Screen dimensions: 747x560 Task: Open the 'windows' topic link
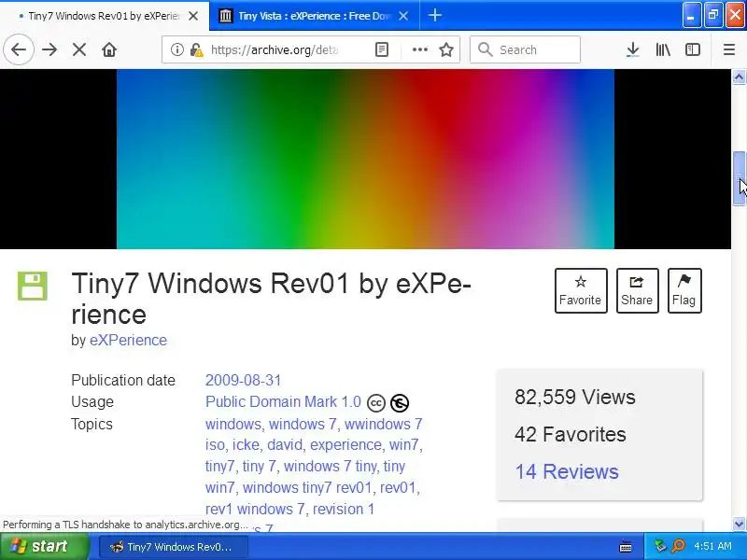pyautogui.click(x=233, y=424)
